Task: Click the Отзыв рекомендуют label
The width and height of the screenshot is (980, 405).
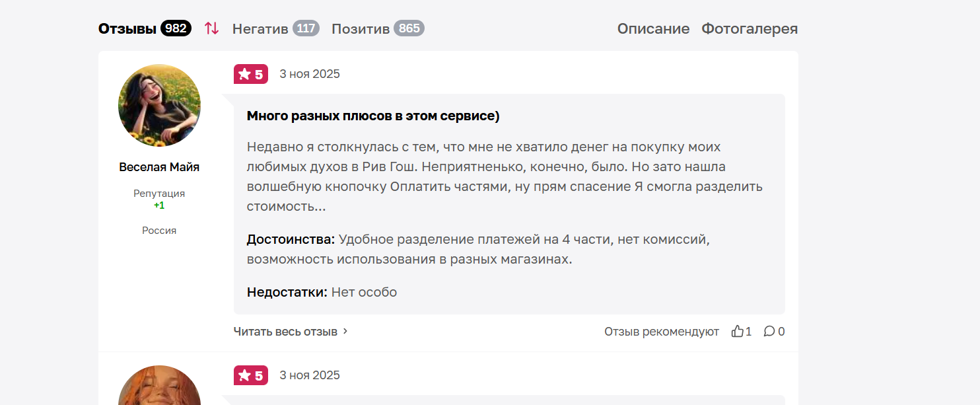Action: click(661, 332)
